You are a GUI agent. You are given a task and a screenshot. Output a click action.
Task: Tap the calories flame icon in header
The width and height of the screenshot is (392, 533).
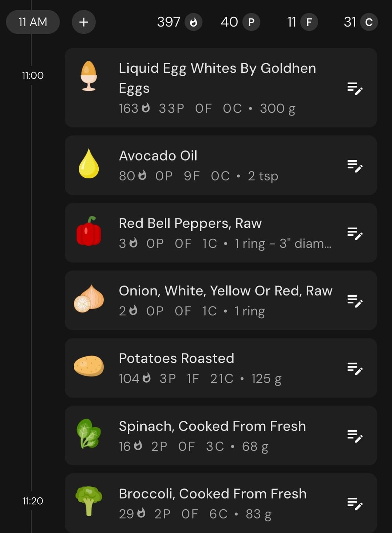(x=193, y=22)
